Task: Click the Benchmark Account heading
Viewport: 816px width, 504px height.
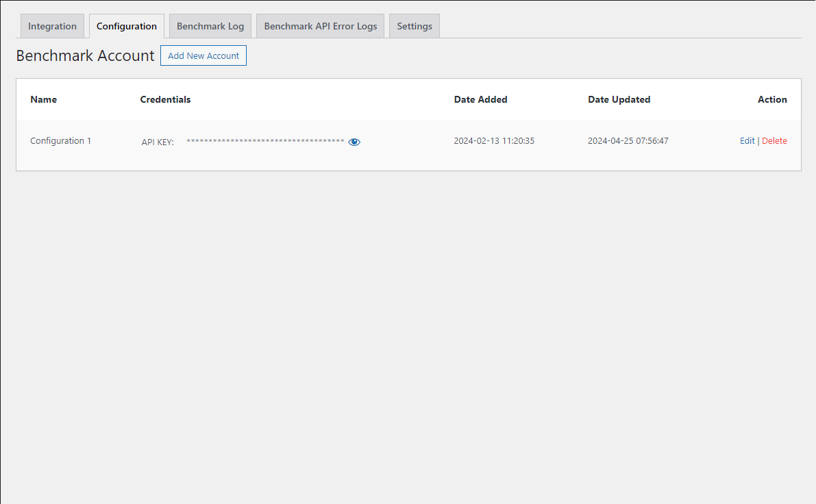Action: 86,55
